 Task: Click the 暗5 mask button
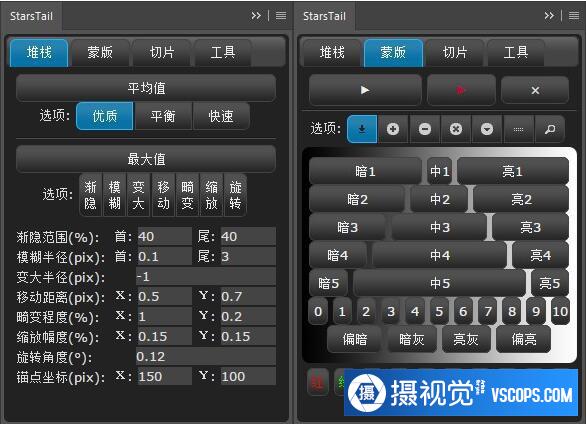pyautogui.click(x=329, y=284)
